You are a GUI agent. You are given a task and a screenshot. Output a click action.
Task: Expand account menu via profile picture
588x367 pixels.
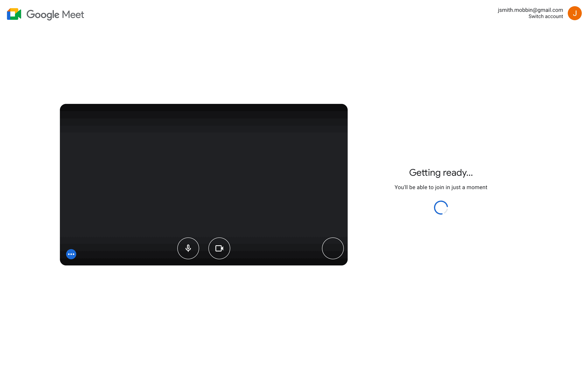click(574, 13)
